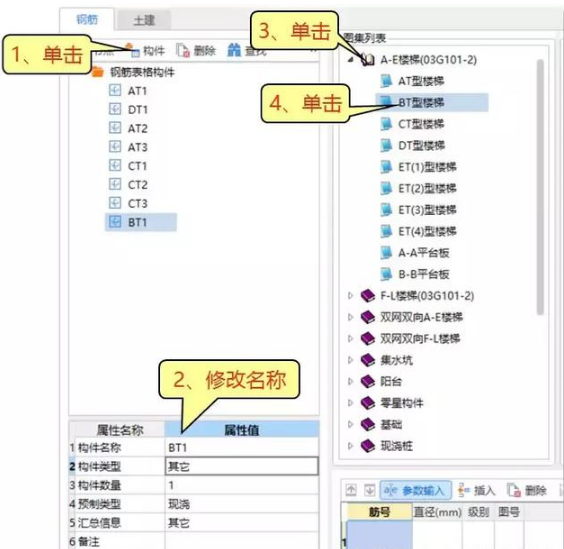Click the 筋号 column header
This screenshot has width=564, height=549.
(379, 512)
